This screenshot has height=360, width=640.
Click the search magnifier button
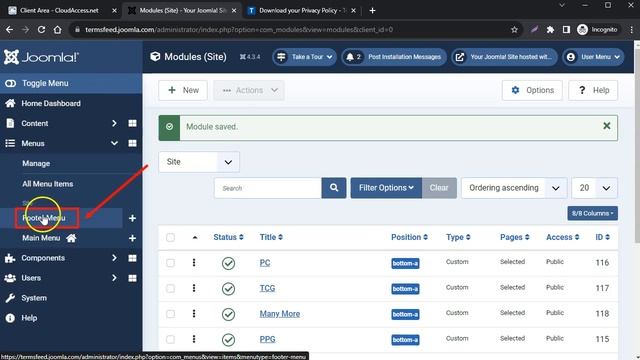point(334,188)
